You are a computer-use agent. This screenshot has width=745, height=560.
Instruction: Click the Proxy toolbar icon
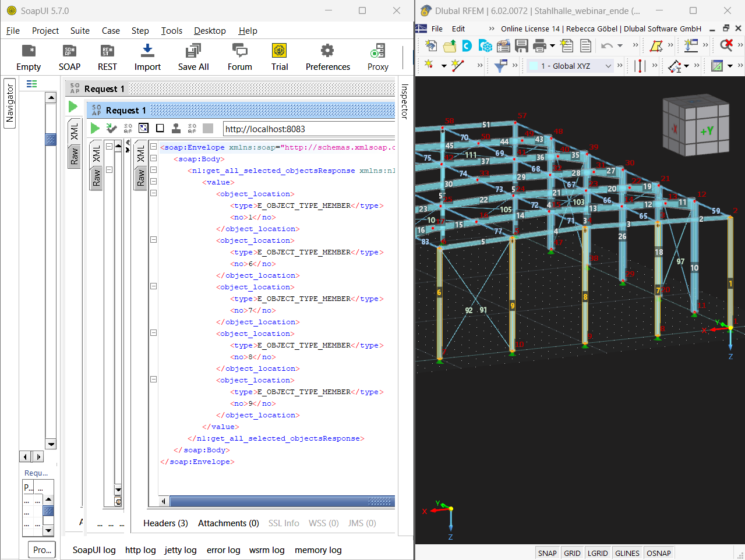click(377, 56)
